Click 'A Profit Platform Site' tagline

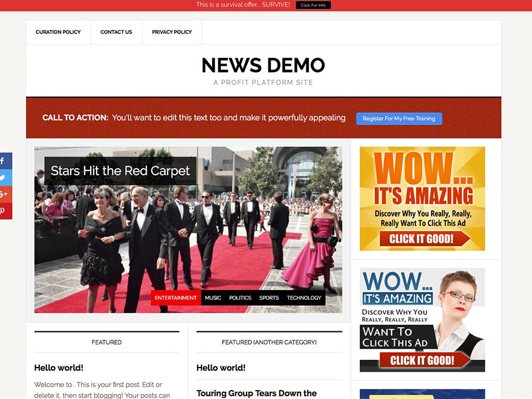[264, 82]
